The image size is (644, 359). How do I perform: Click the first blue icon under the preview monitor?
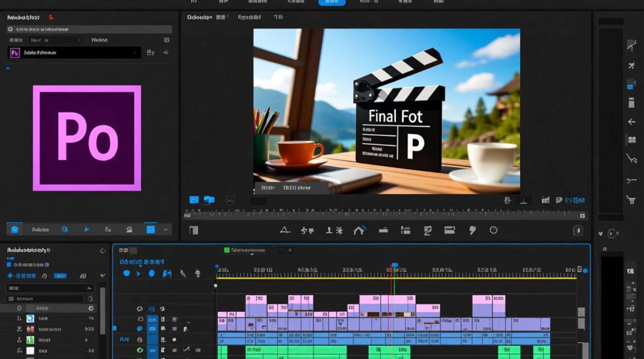[194, 200]
